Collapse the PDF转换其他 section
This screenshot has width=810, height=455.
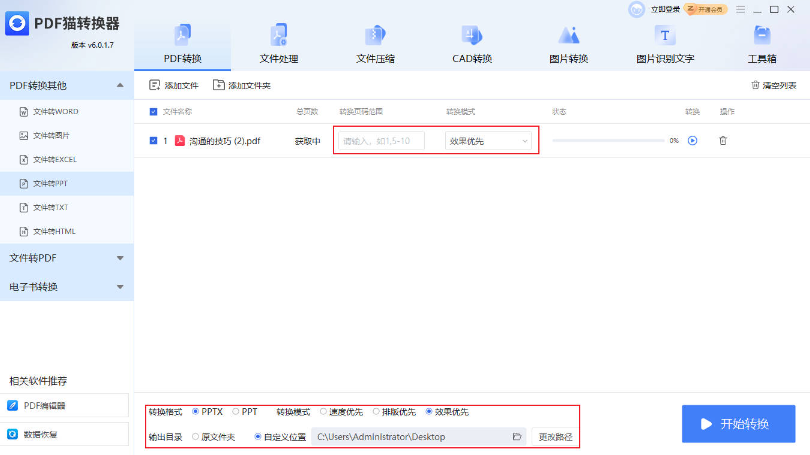[x=67, y=85]
